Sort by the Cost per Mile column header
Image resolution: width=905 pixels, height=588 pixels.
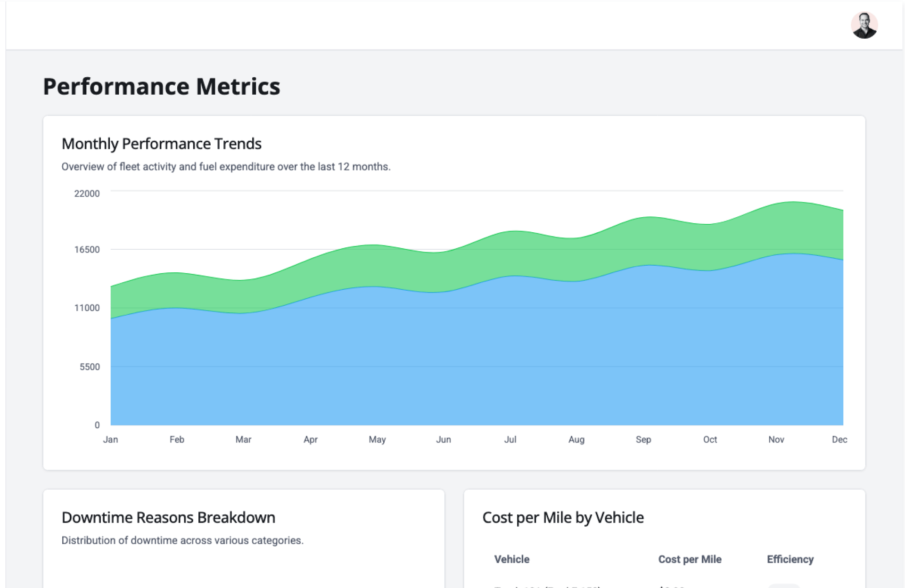690,559
